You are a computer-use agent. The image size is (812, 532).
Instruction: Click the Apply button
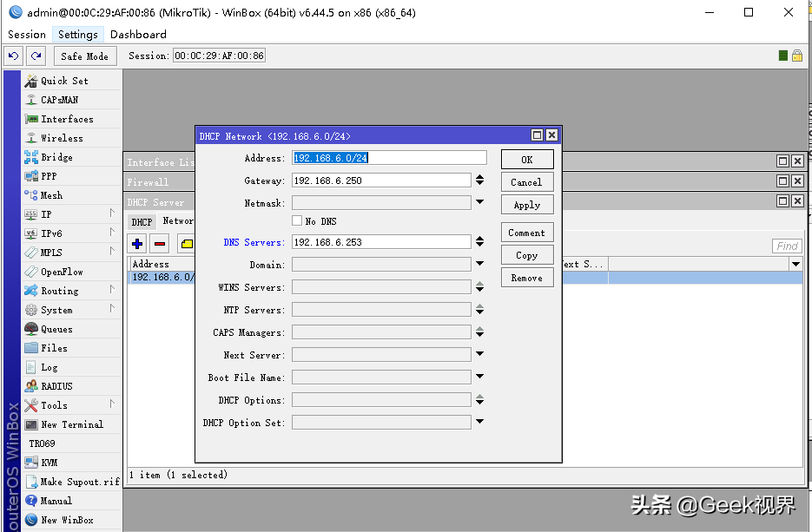click(x=527, y=205)
